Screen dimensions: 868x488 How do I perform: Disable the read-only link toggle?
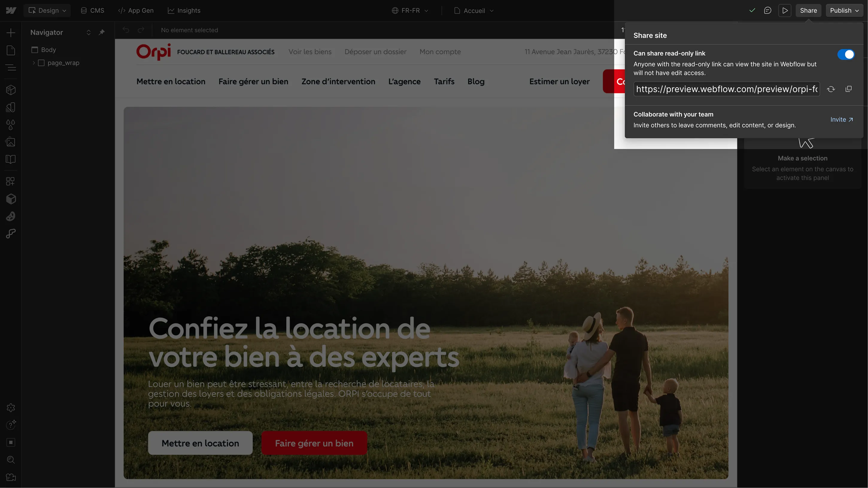pyautogui.click(x=846, y=54)
